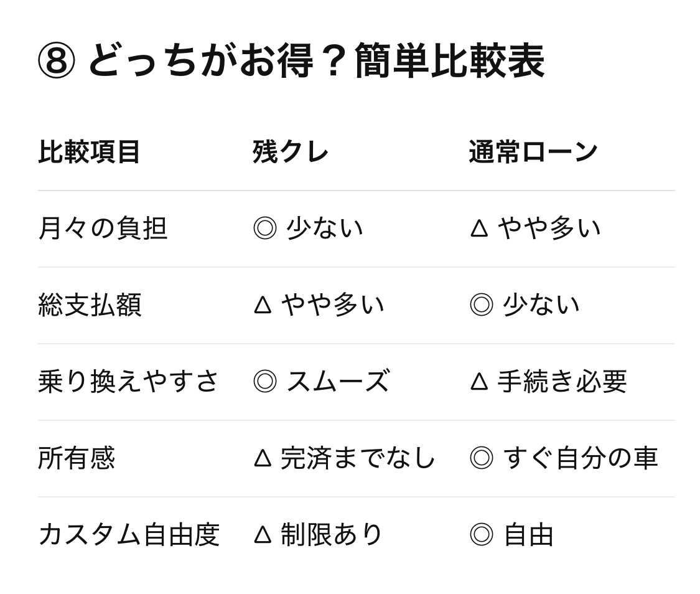The image size is (700, 594).
Task: Click the double-circle mark beside スムーズ
Action: click(265, 382)
